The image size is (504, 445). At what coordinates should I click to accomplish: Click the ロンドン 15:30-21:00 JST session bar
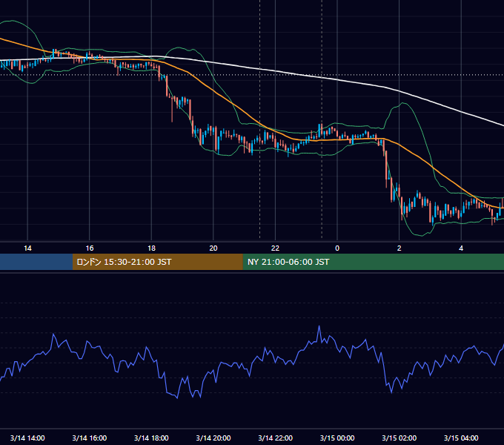pos(157,262)
